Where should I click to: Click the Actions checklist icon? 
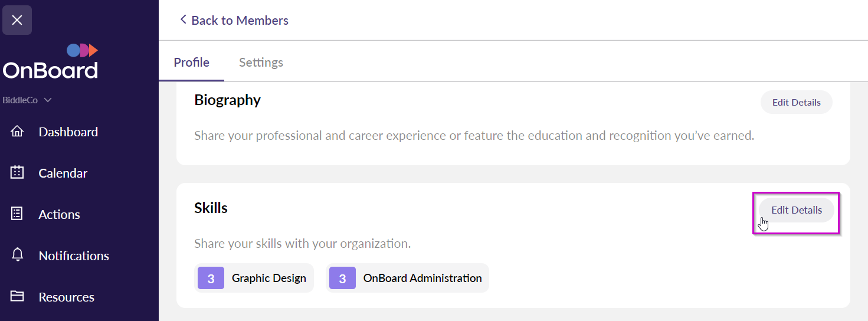(17, 214)
